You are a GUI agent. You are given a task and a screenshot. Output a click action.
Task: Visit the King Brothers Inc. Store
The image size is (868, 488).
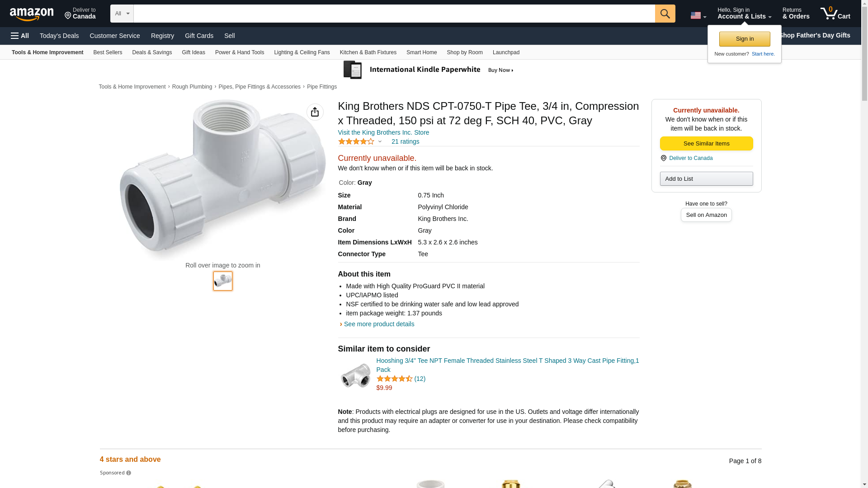383,132
